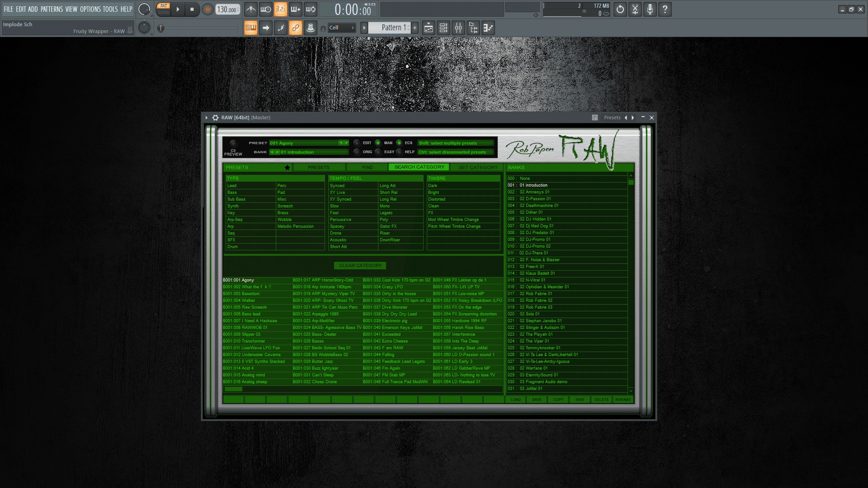Start playback with the play button

tap(178, 9)
